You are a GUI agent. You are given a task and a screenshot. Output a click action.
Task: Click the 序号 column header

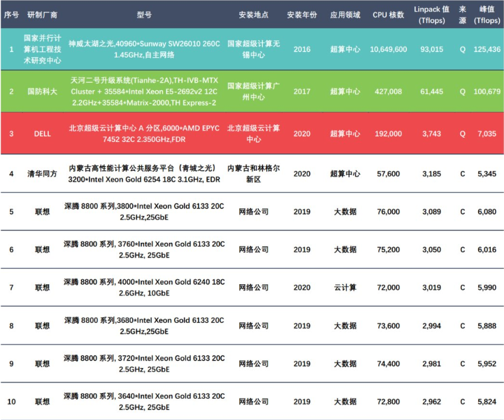[11, 15]
